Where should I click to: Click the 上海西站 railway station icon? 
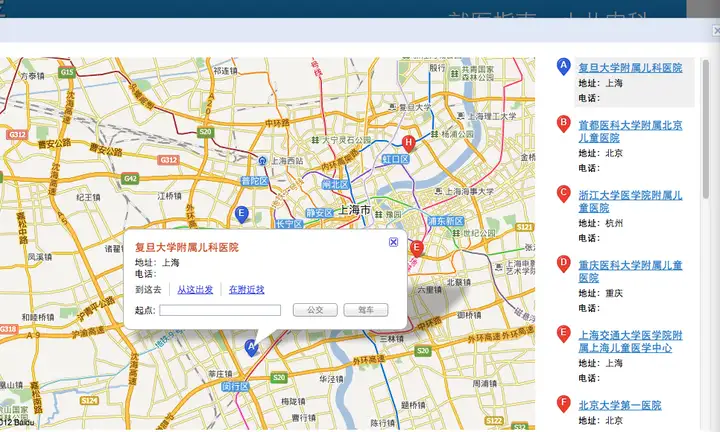[262, 161]
